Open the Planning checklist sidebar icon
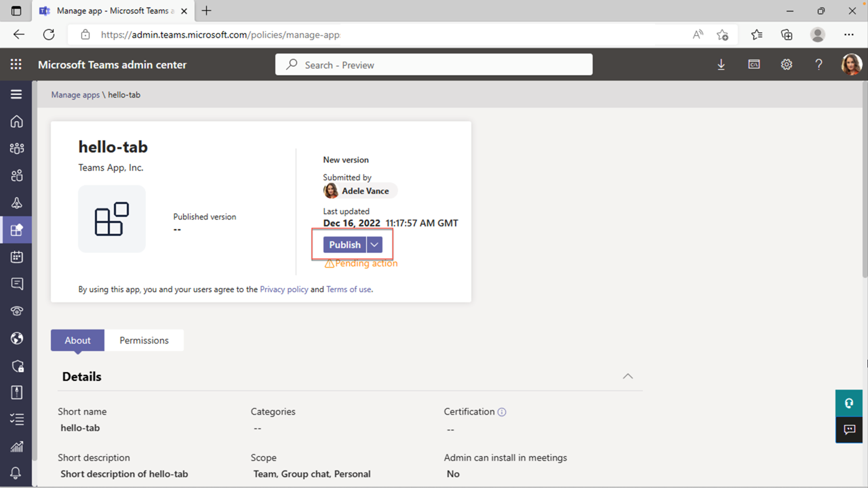 click(x=16, y=420)
